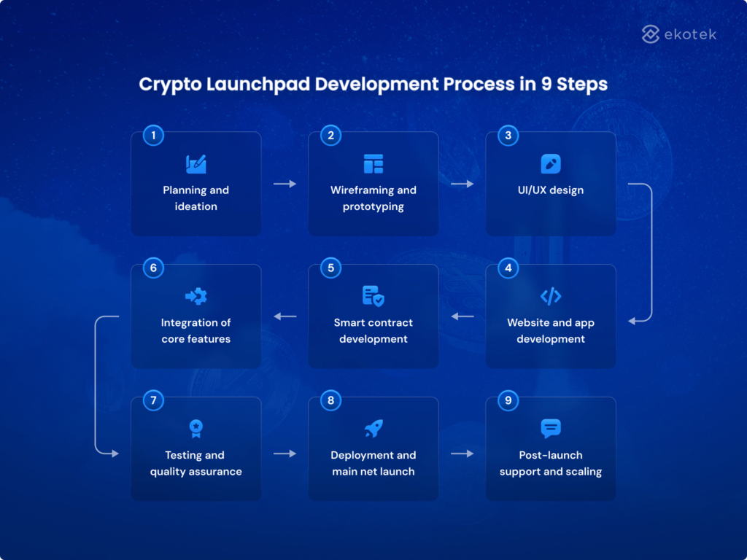This screenshot has width=747, height=560.
Task: Select the Crypto Launchpad Development Process title
Action: tap(373, 84)
